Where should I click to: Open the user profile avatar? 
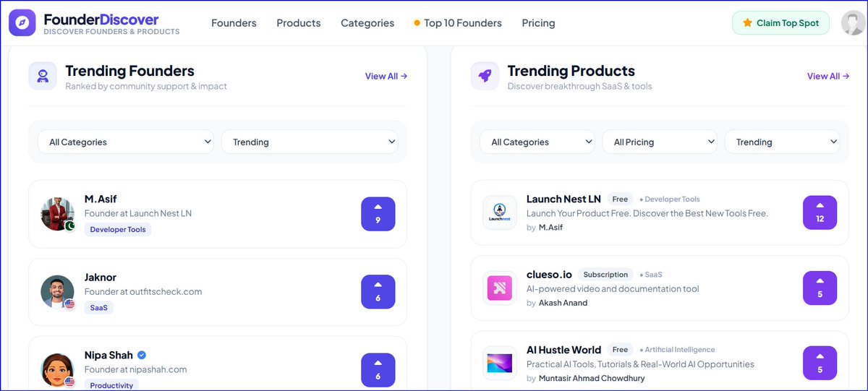click(853, 23)
